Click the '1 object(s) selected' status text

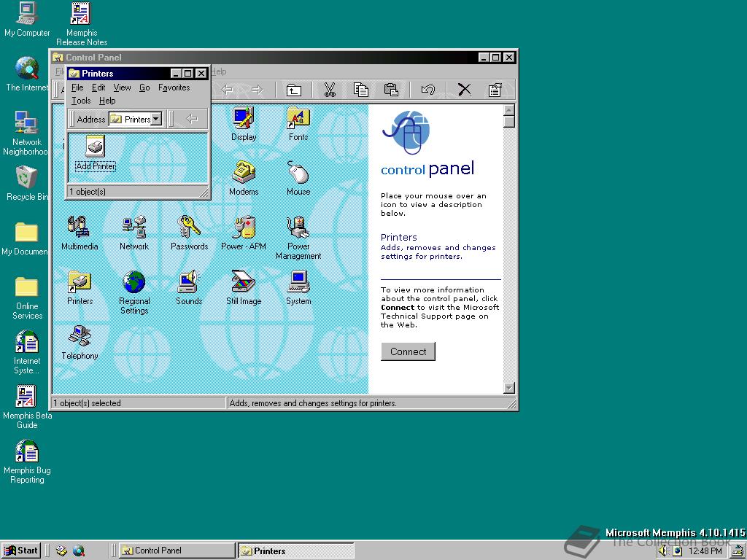tap(88, 403)
